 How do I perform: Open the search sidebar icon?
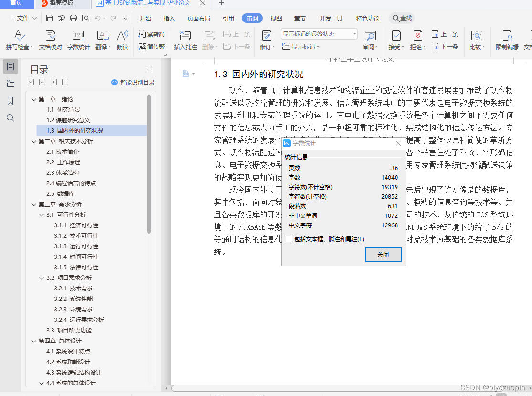pos(10,118)
